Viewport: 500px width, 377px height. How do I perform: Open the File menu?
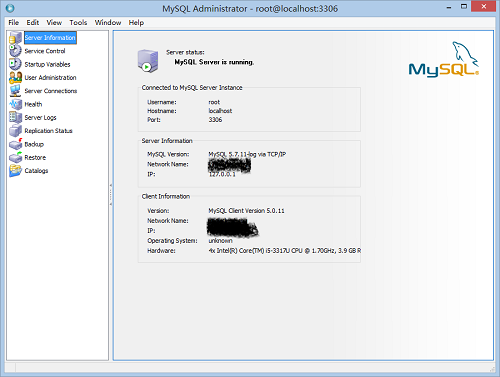pyautogui.click(x=14, y=23)
